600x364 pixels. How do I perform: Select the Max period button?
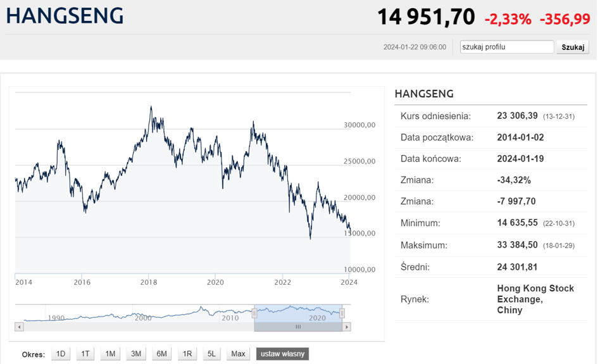pyautogui.click(x=238, y=354)
